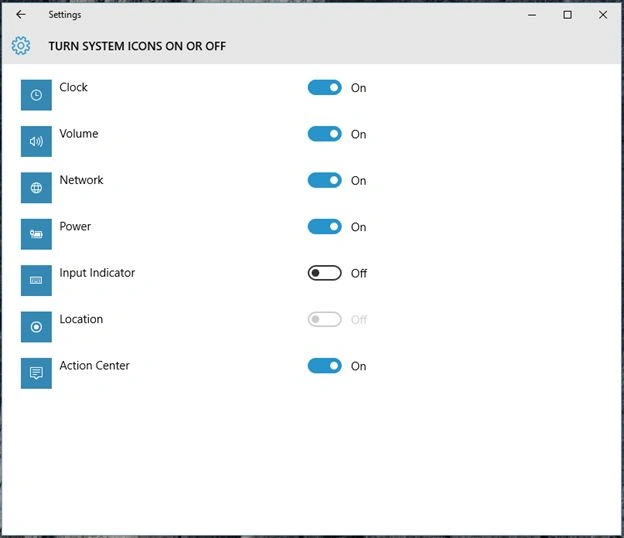The width and height of the screenshot is (624, 538).
Task: Click the Power battery icon
Action: click(36, 234)
